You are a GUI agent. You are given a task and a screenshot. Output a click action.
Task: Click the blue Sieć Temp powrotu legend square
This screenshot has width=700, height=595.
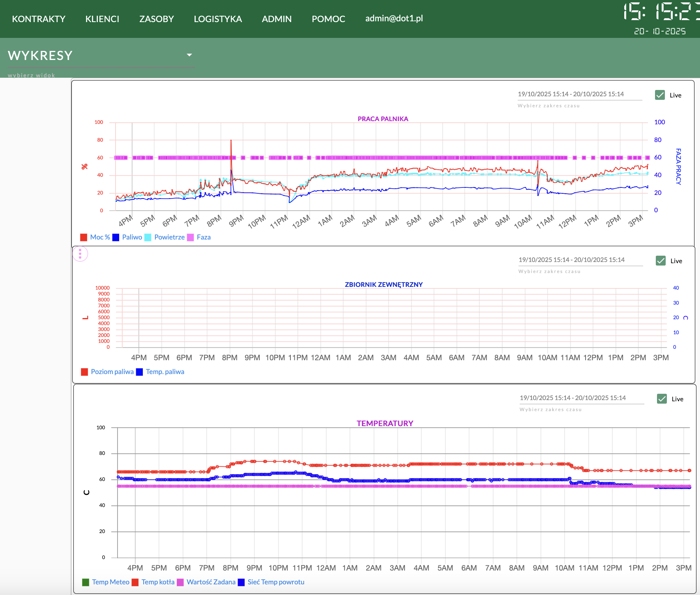[x=241, y=582]
